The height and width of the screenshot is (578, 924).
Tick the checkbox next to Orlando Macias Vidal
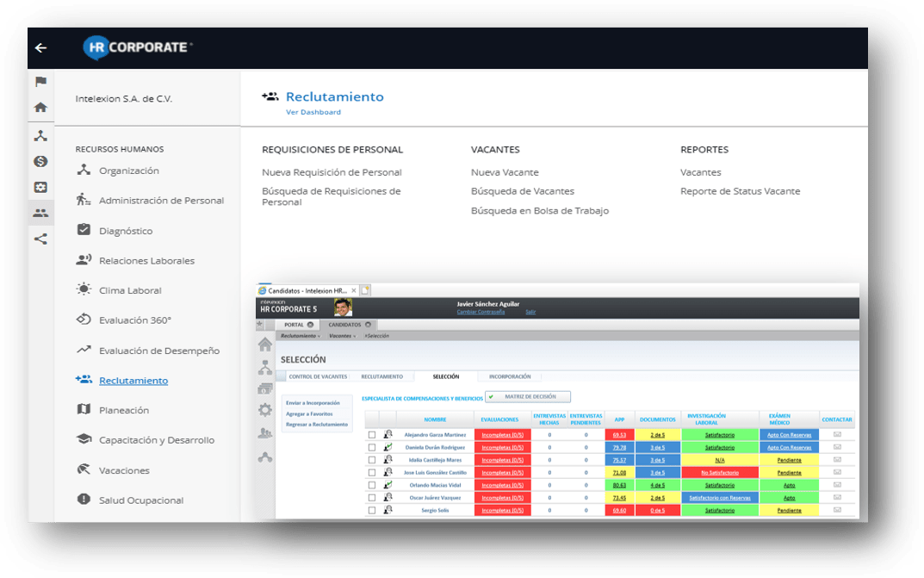click(372, 485)
